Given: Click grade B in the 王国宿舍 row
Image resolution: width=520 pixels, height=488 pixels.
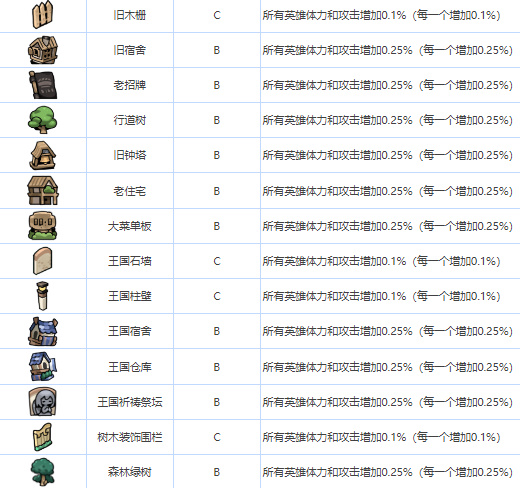Looking at the screenshot, I should 217,331.
